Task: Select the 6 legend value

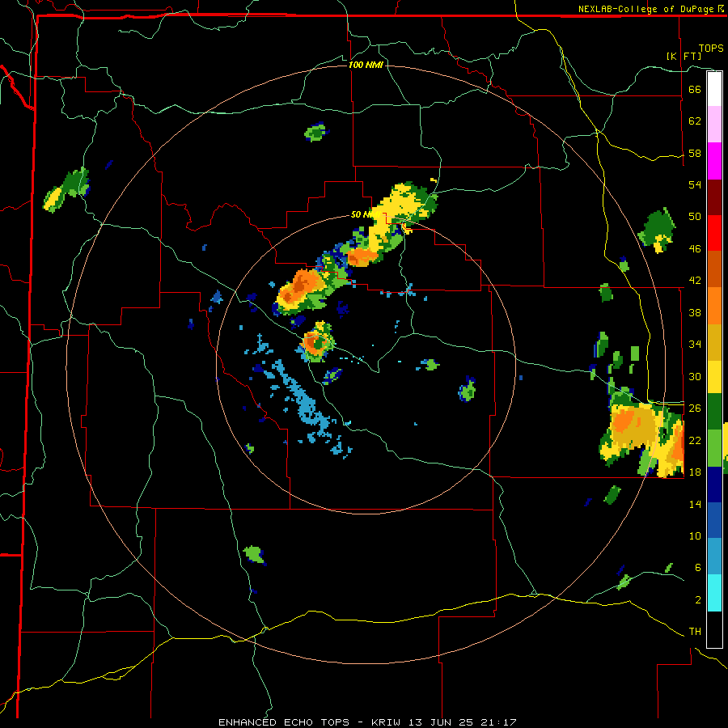Action: point(698,568)
